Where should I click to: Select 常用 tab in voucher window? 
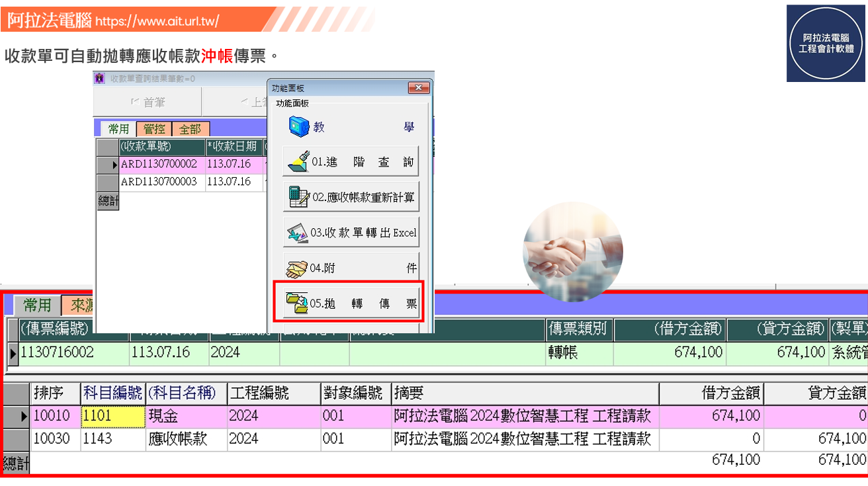pyautogui.click(x=37, y=305)
